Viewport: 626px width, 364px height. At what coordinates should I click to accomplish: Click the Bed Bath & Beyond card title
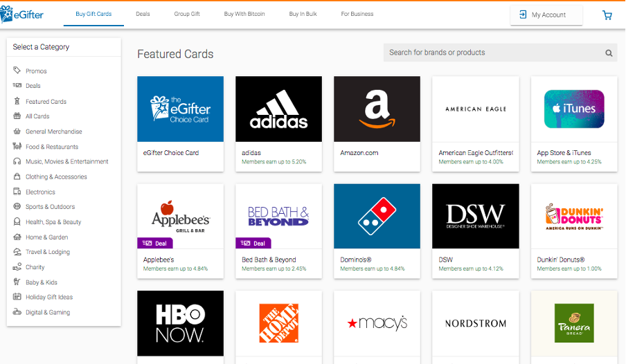(x=269, y=260)
